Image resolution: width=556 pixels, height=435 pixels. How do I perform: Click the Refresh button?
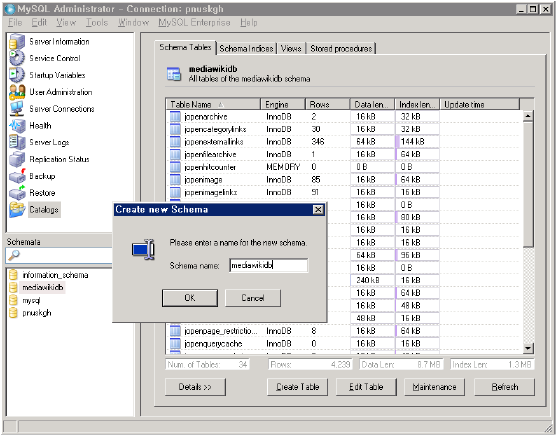505,387
